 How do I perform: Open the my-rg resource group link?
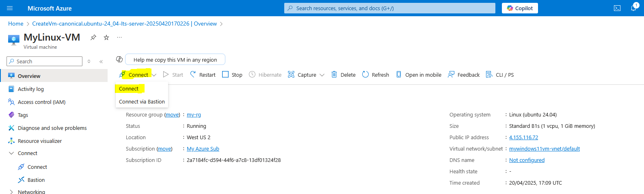(194, 115)
